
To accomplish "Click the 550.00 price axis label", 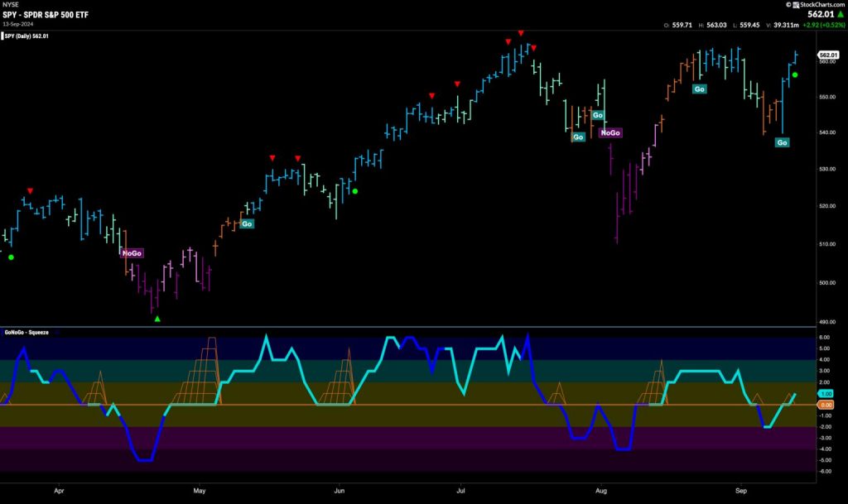I will (827, 97).
